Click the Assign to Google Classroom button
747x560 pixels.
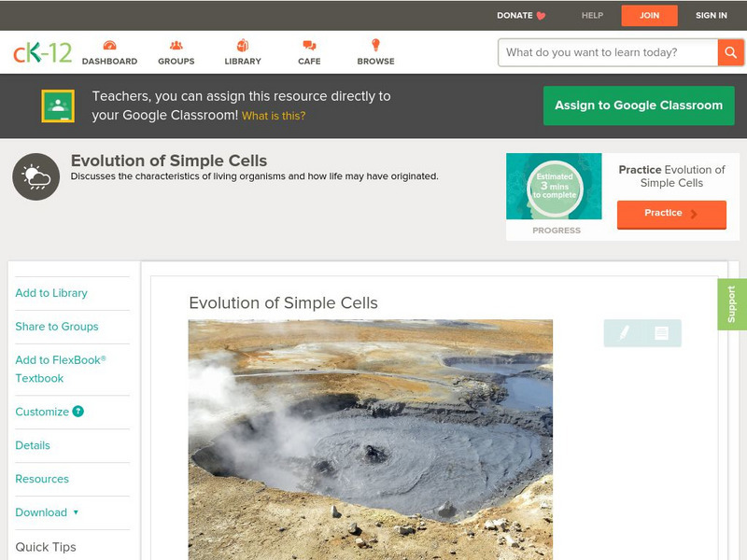point(638,105)
